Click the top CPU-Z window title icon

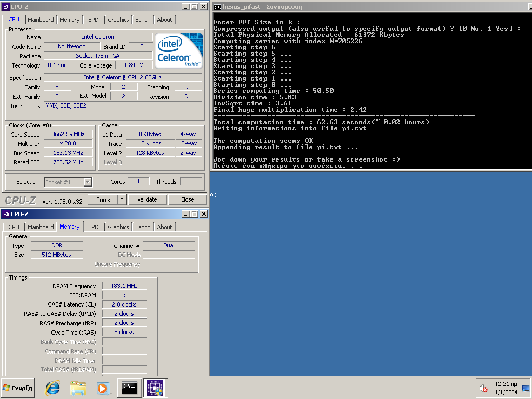(5, 7)
